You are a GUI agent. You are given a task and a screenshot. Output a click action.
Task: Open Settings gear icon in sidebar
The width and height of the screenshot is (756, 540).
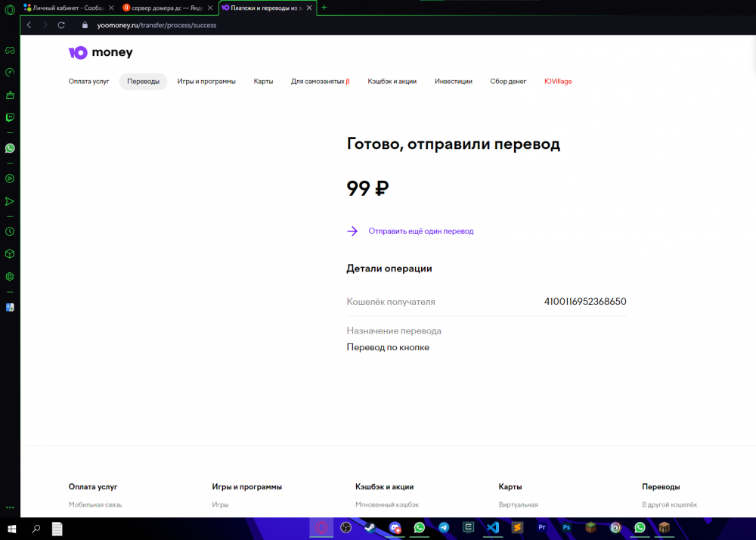click(x=10, y=277)
